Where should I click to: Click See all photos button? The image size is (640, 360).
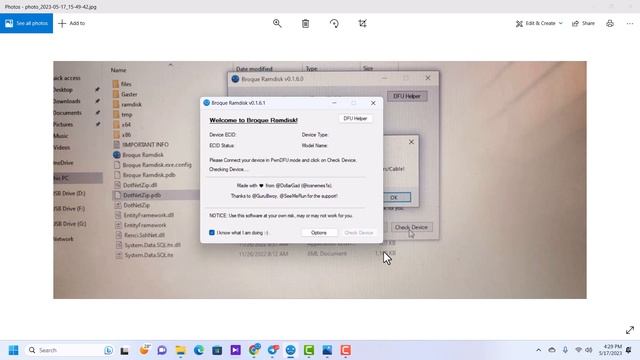(27, 23)
